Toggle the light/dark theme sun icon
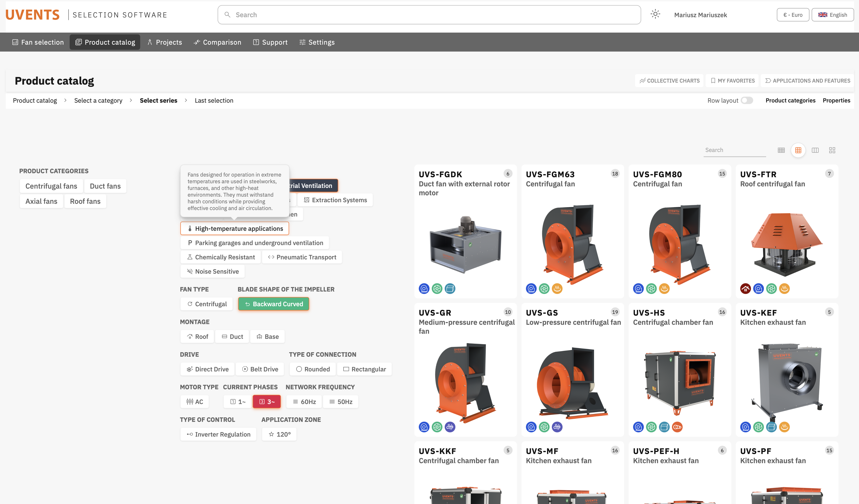Image resolution: width=859 pixels, height=504 pixels. coord(655,14)
